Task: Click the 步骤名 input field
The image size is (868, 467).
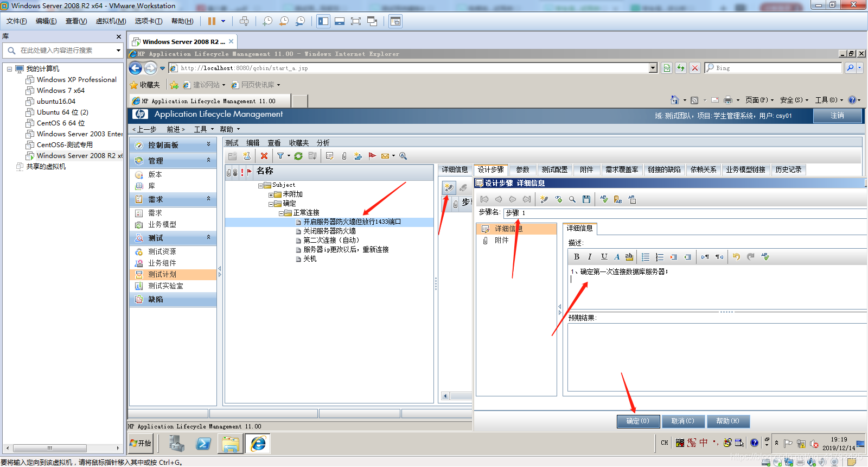Action: (x=685, y=213)
